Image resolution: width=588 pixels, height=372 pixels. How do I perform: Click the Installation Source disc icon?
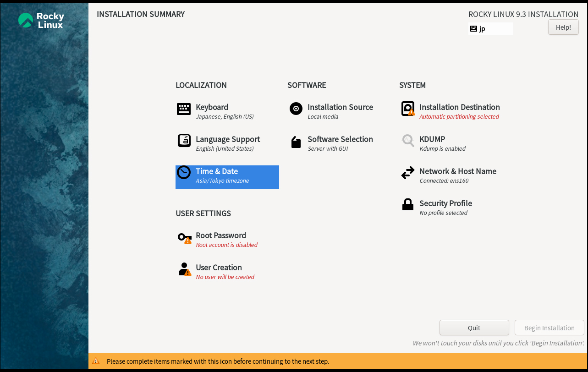(x=296, y=109)
